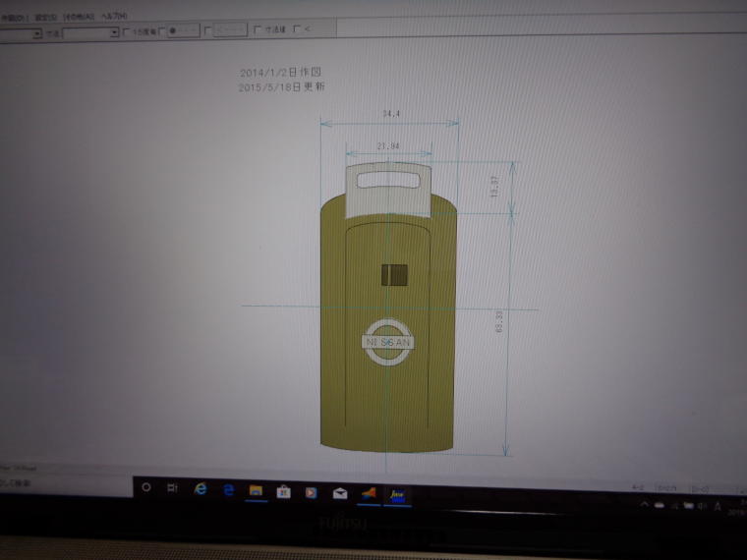Click the dark square button on the key fob

[x=394, y=275]
